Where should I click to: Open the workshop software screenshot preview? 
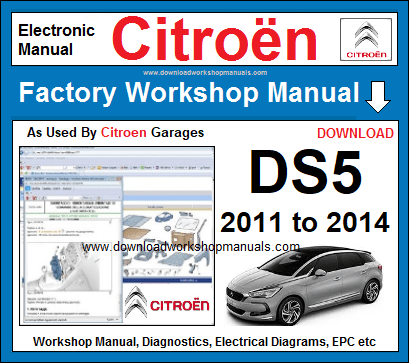tap(117, 236)
